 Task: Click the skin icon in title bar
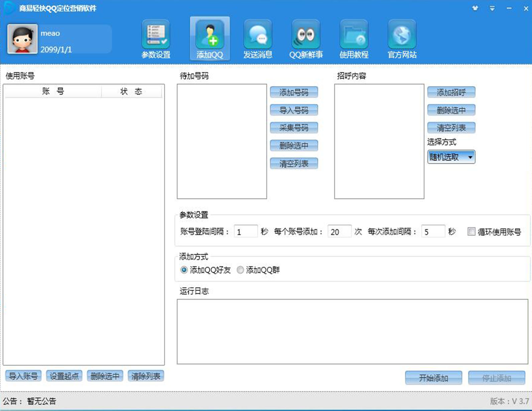(x=475, y=8)
